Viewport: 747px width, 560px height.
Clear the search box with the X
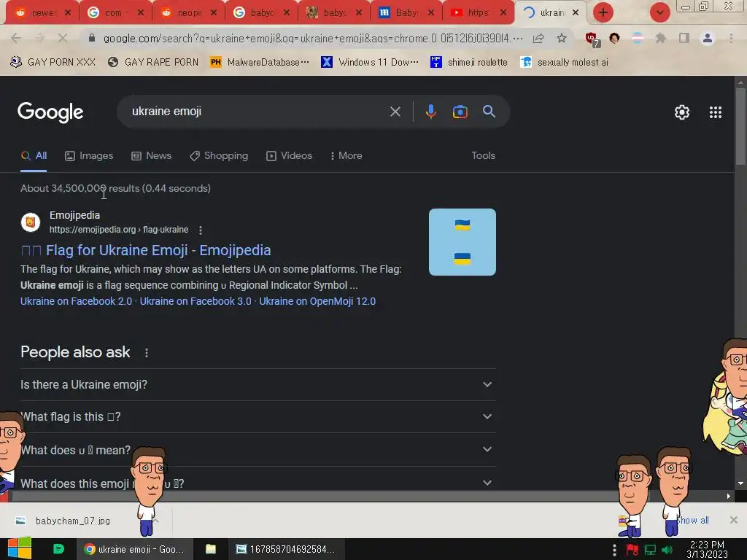tap(395, 112)
